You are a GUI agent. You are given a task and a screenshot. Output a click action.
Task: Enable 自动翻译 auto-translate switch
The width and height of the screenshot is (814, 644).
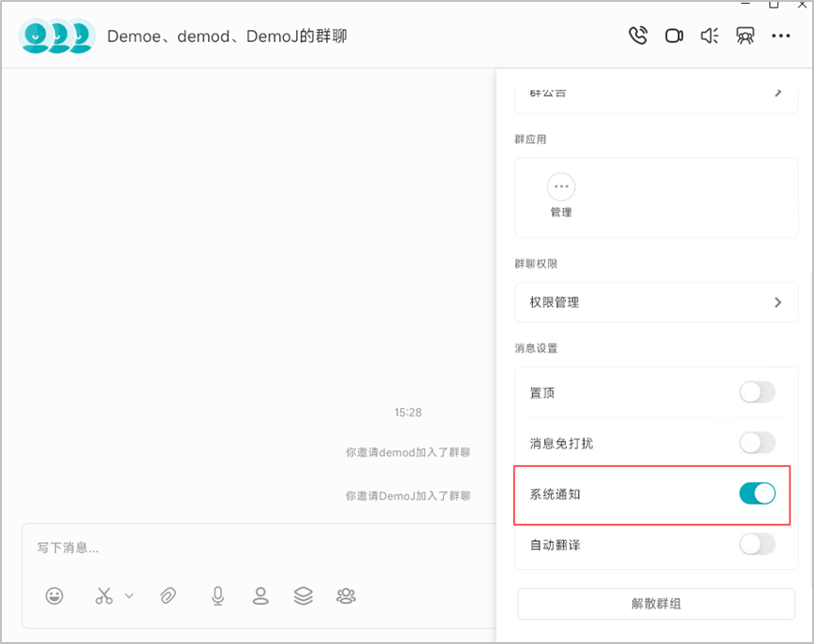click(x=758, y=545)
